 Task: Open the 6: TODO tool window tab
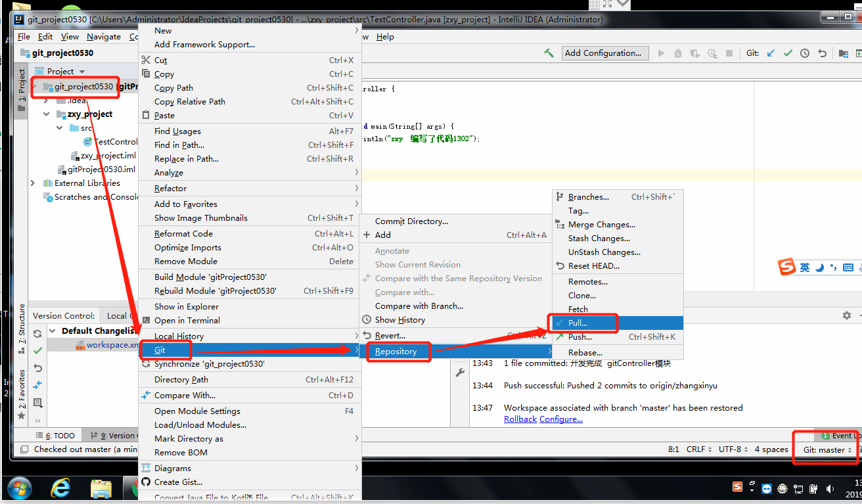click(55, 436)
